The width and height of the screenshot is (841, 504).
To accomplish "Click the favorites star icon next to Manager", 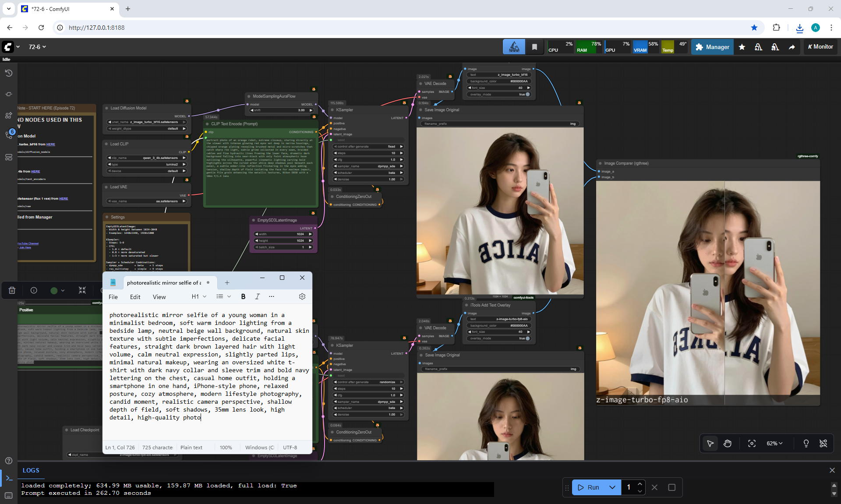I will pos(742,47).
